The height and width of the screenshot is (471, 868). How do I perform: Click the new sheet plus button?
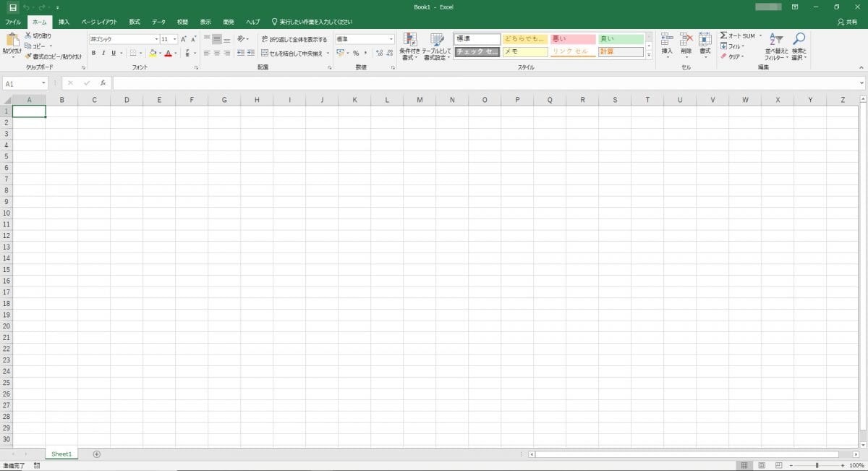(x=97, y=454)
